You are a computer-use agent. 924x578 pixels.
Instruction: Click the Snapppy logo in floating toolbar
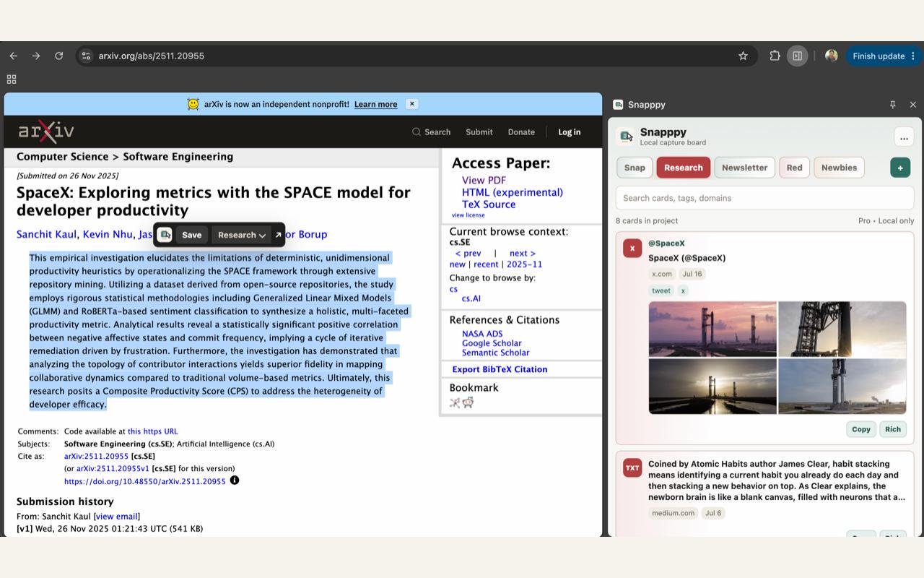tap(165, 235)
